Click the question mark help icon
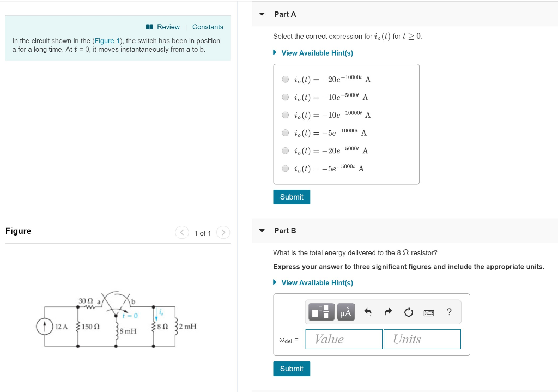The height and width of the screenshot is (392, 558). pyautogui.click(x=448, y=312)
